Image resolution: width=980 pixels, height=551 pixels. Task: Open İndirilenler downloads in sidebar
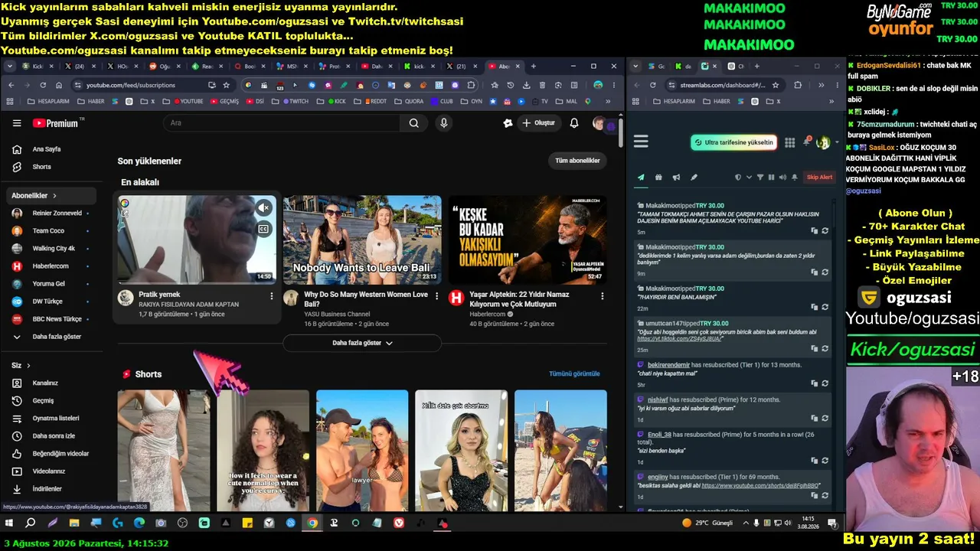point(51,489)
